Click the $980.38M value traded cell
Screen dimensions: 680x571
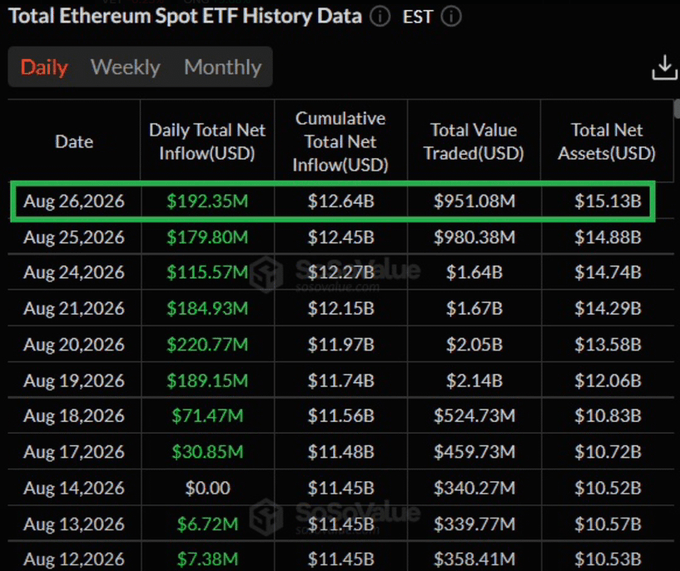[x=474, y=238]
